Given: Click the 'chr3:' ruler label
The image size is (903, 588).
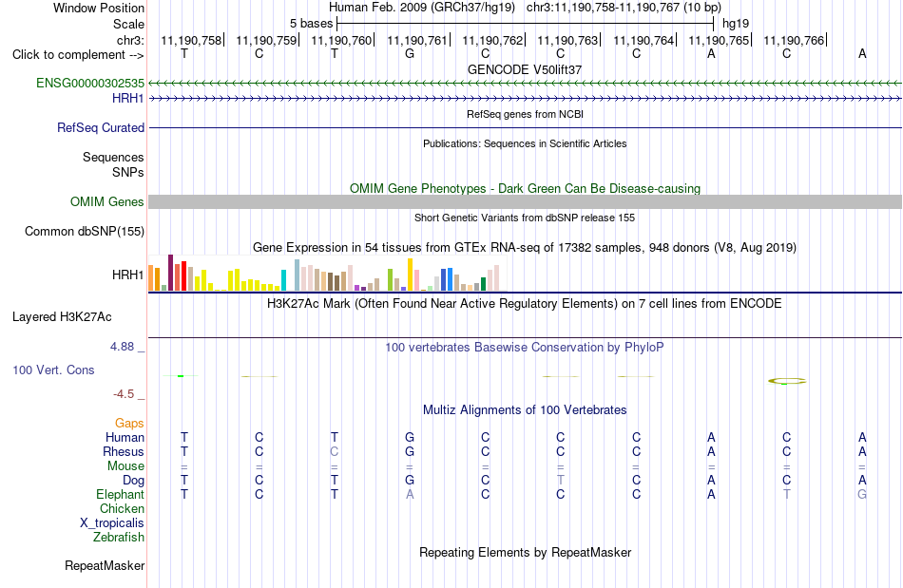Looking at the screenshot, I should click(130, 40).
